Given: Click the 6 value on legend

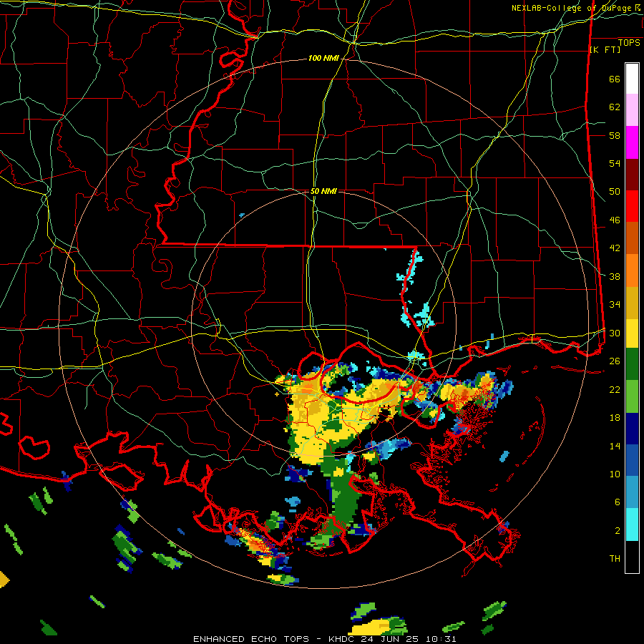Looking at the screenshot, I should (x=618, y=502).
